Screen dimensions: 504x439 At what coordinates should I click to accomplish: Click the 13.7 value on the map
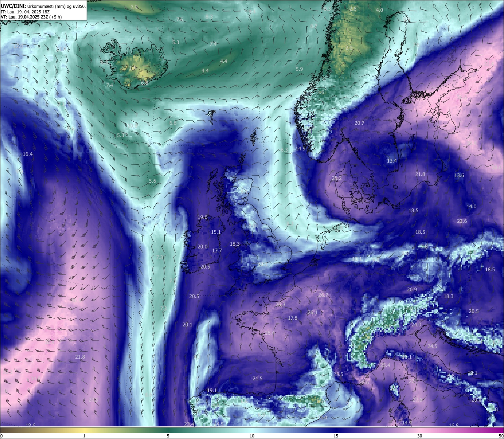(217, 251)
